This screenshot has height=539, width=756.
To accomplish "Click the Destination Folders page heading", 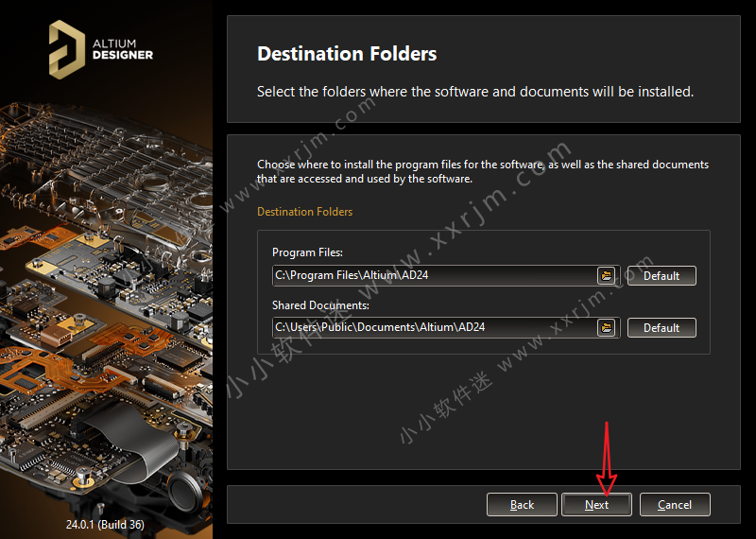I will 347,54.
